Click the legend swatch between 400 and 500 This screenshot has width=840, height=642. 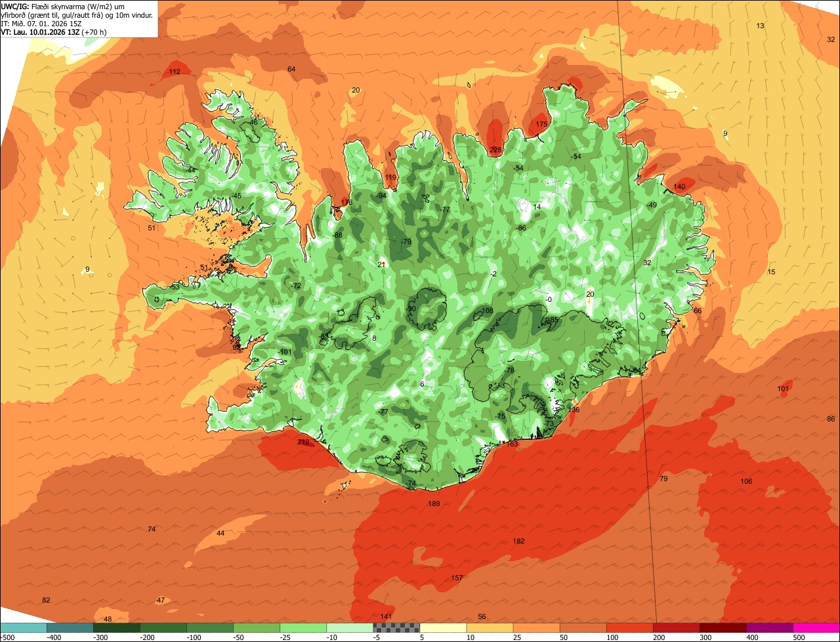tap(769, 628)
